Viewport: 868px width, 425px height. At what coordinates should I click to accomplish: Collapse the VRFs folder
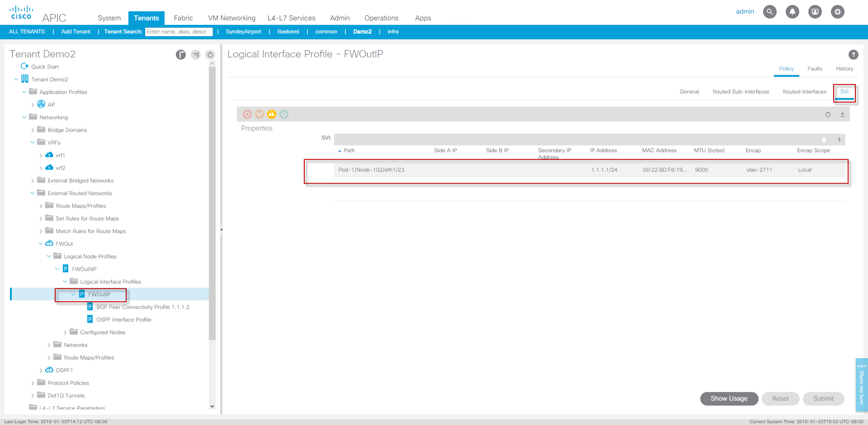pyautogui.click(x=33, y=142)
